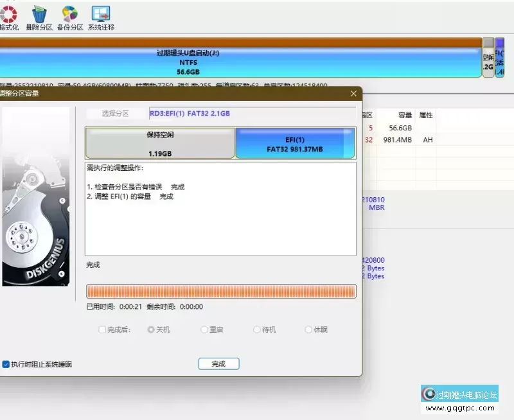The image size is (514, 420).
Task: Select the 休眠 radio button
Action: pos(308,329)
